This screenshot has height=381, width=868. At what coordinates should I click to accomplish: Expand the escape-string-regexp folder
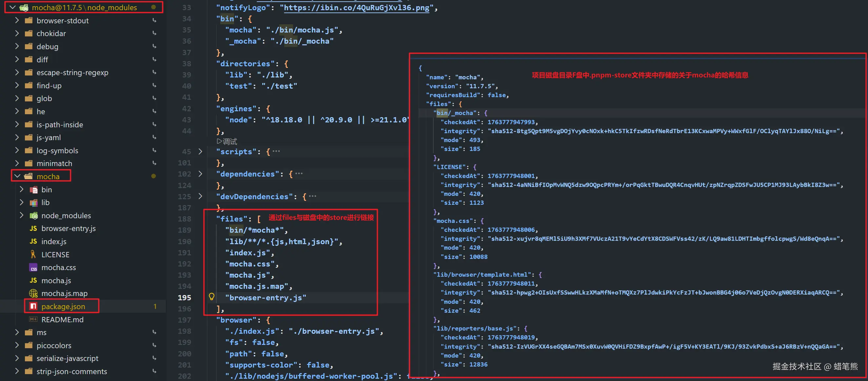tap(17, 72)
